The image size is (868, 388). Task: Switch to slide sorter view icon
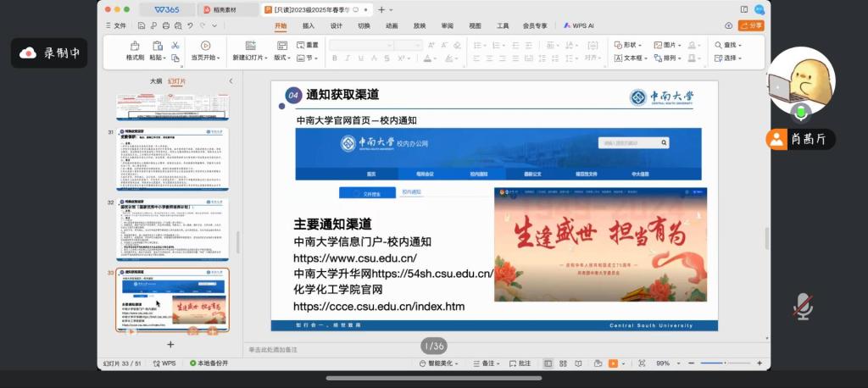pyautogui.click(x=563, y=363)
